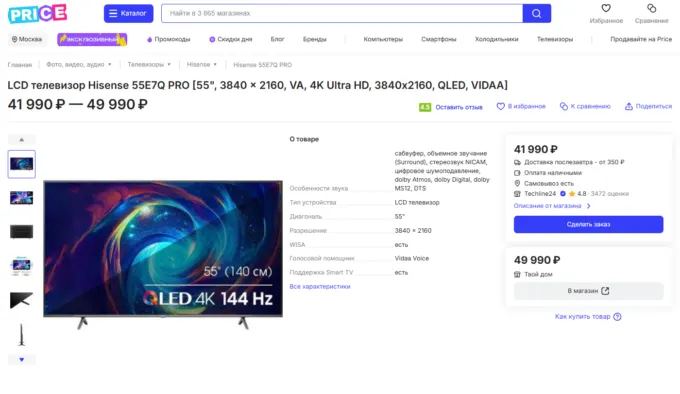Open Телевизоры category in top navigation
Image resolution: width=680 pixels, height=394 pixels.
[555, 39]
